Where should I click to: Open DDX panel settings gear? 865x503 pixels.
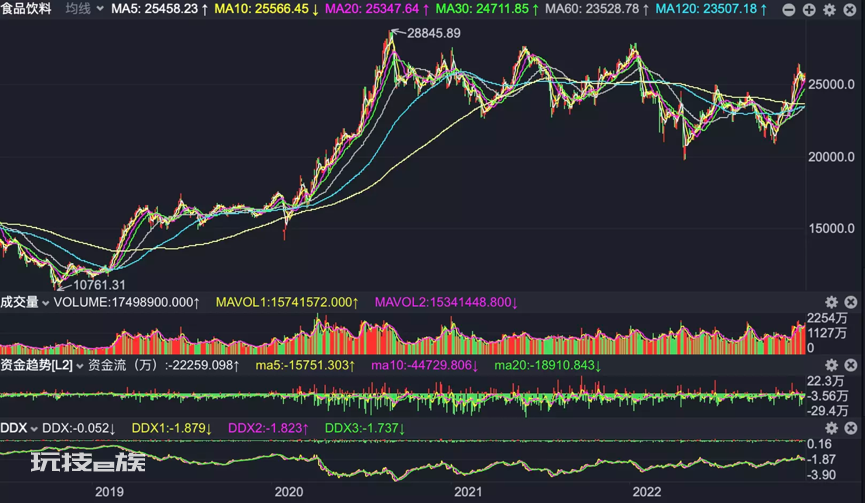tap(831, 428)
